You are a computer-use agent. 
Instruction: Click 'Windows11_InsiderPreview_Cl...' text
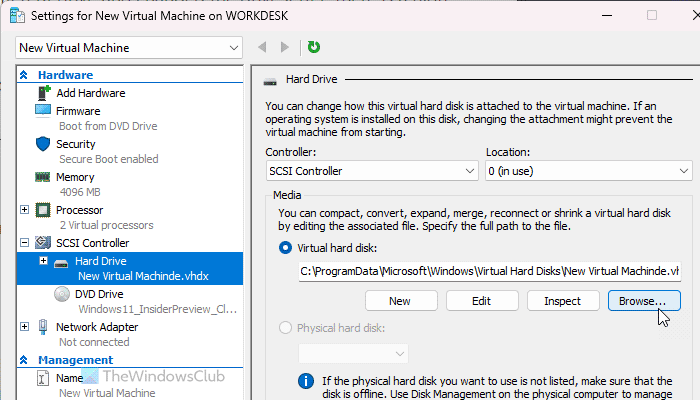[x=158, y=309]
